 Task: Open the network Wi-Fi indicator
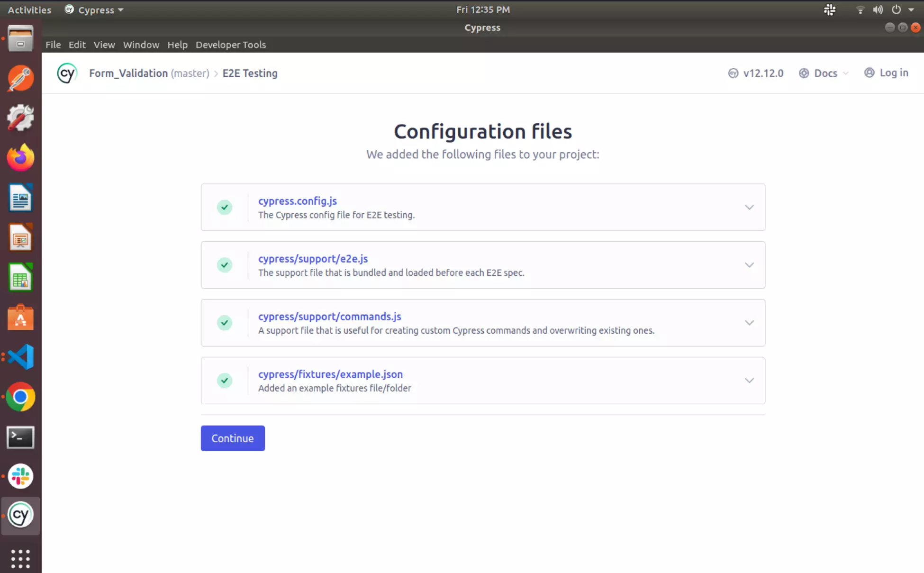pyautogui.click(x=860, y=9)
